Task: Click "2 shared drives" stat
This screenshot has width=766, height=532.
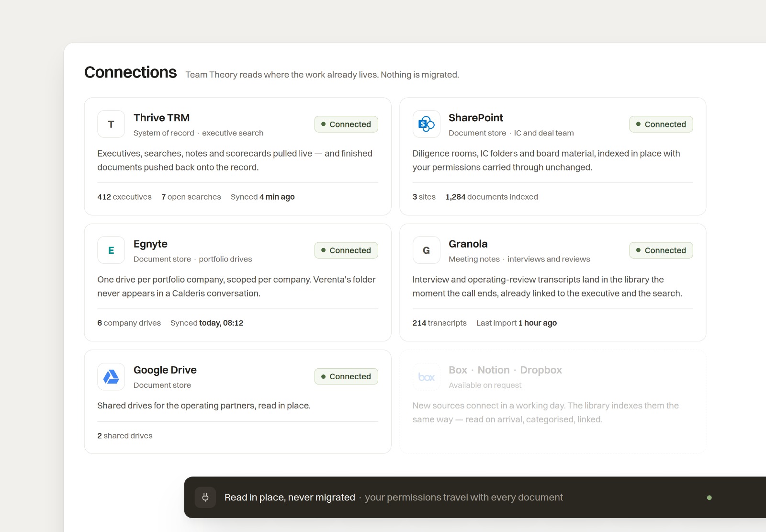Action: 125,436
